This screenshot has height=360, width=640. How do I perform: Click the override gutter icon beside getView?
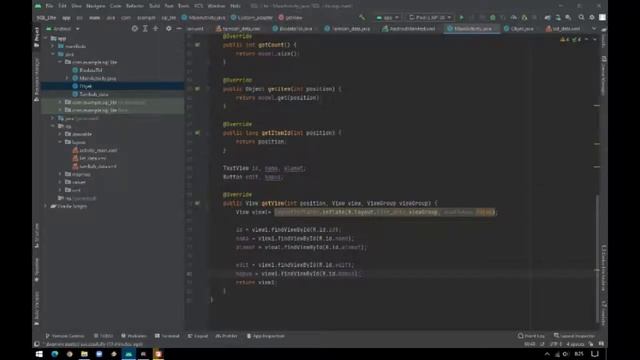pos(197,203)
